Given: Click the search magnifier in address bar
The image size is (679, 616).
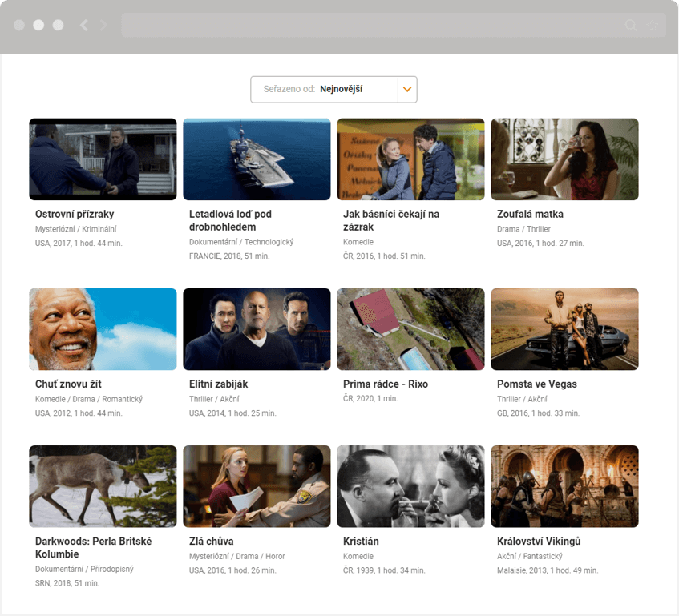Looking at the screenshot, I should [x=631, y=25].
